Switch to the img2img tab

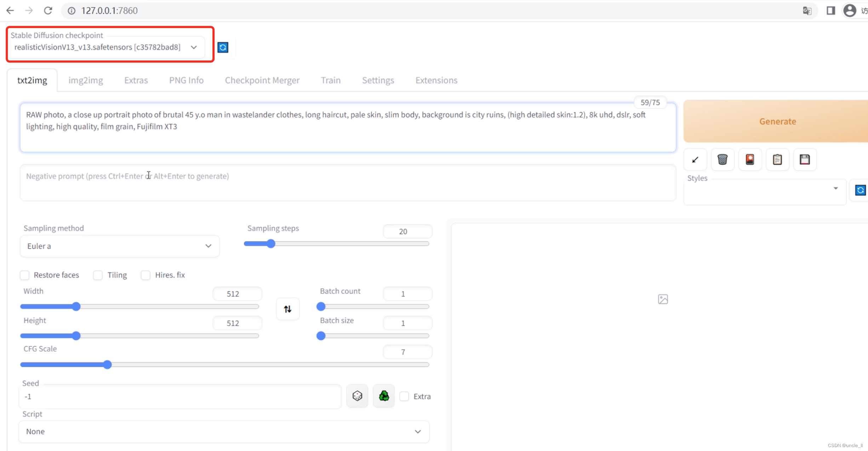tap(86, 80)
